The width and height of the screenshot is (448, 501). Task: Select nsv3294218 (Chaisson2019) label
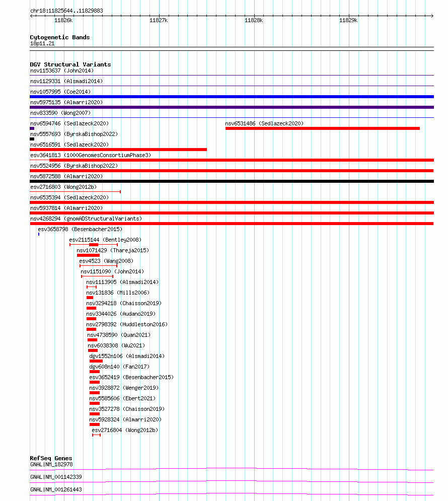124,303
